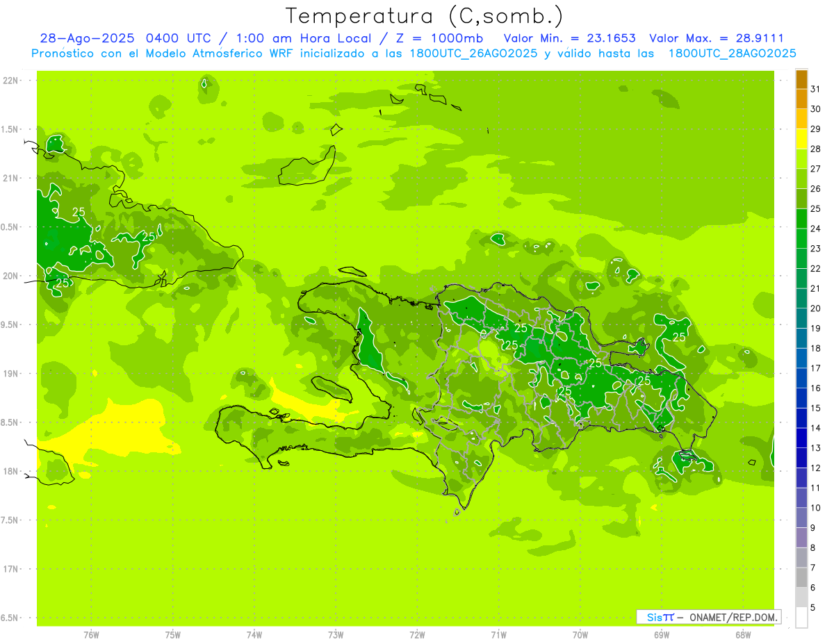Click the color bar label "20"
This screenshot has width=834, height=644.
(816, 308)
